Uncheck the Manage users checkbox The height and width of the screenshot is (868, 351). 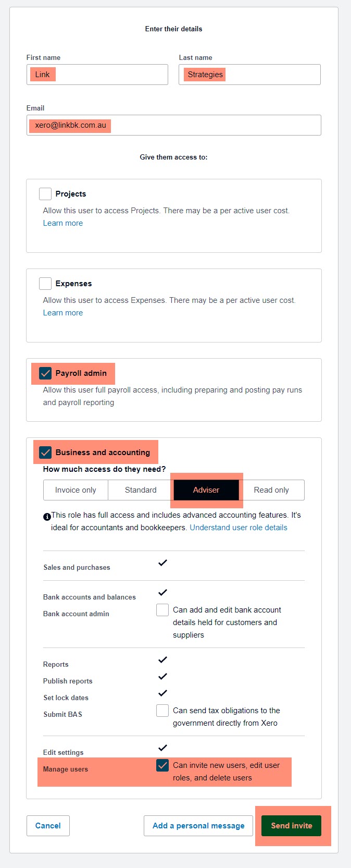[162, 765]
